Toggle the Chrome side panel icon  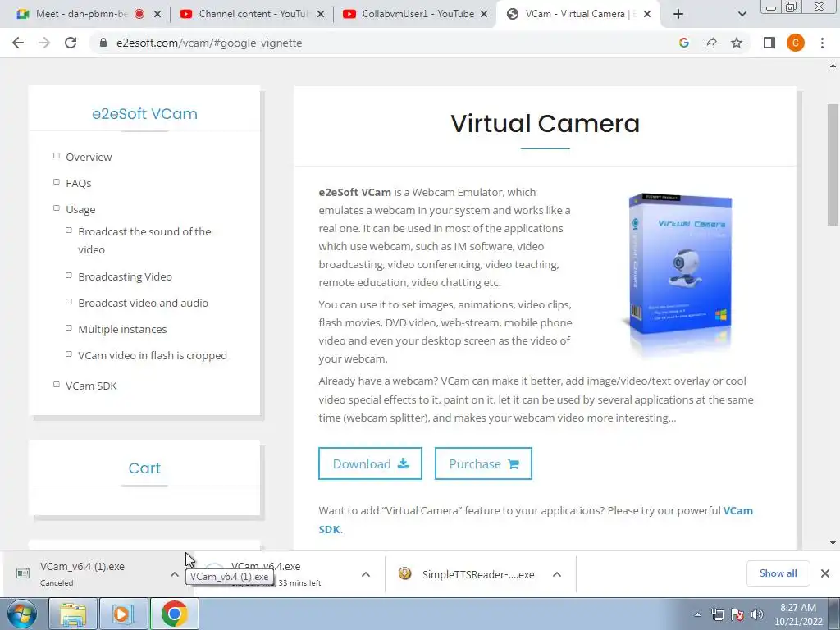coord(769,43)
